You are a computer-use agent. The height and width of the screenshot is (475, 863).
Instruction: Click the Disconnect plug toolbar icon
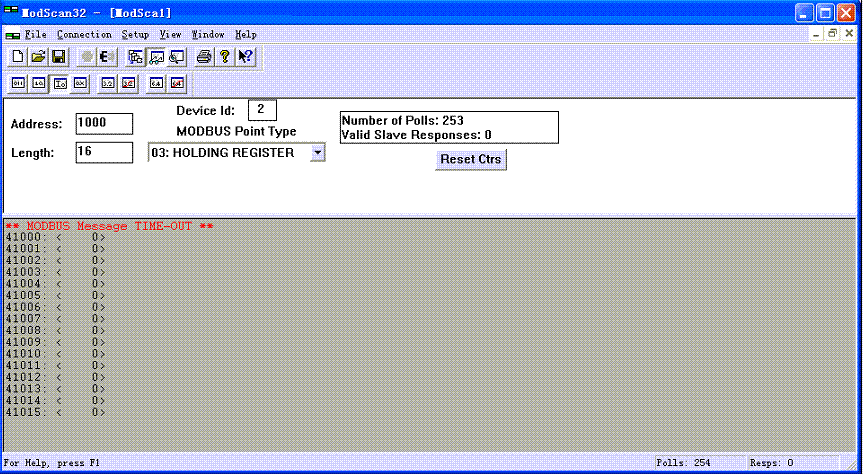tap(107, 57)
